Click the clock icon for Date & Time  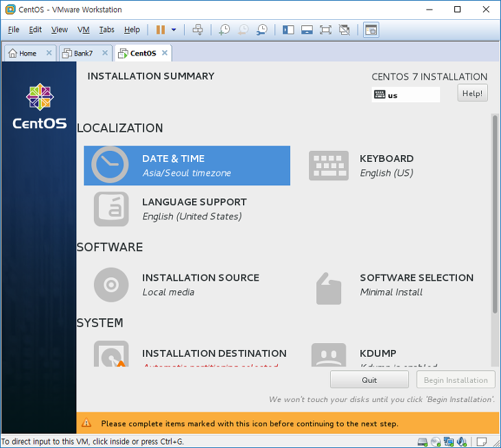coord(110,165)
